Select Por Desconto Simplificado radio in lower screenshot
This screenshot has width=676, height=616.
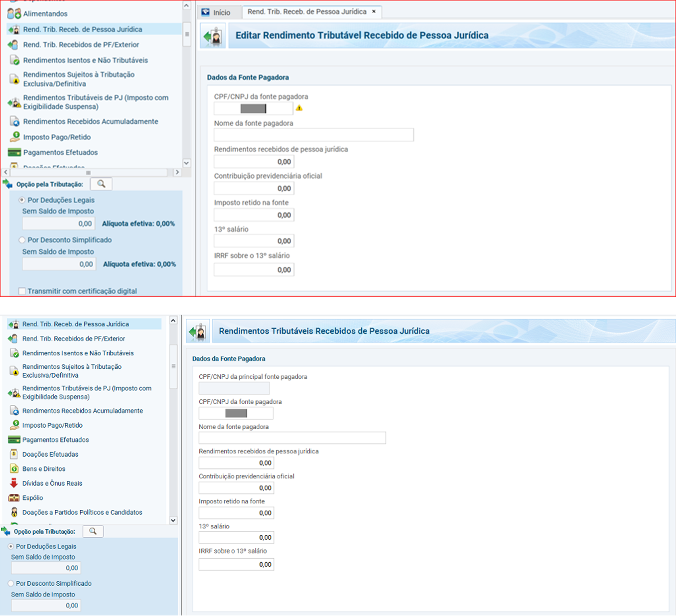point(11,583)
